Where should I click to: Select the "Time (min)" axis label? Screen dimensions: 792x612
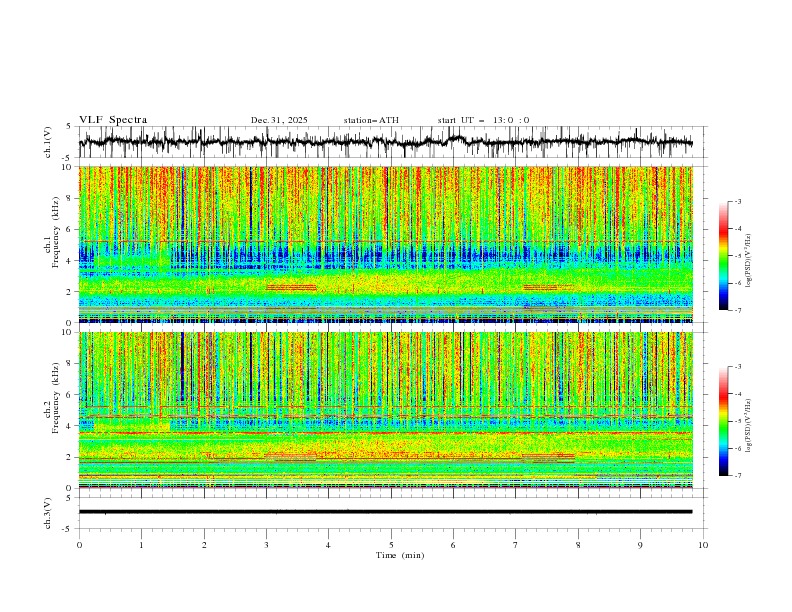click(400, 555)
